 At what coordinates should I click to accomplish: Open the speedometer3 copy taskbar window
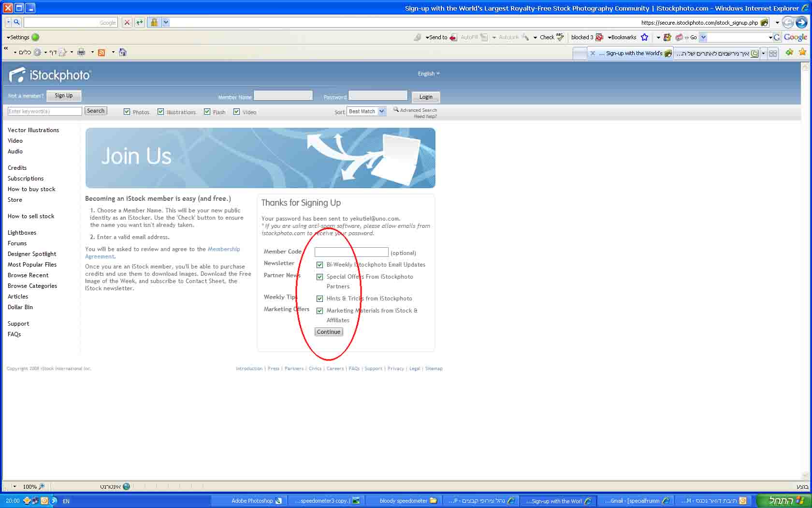tap(327, 501)
